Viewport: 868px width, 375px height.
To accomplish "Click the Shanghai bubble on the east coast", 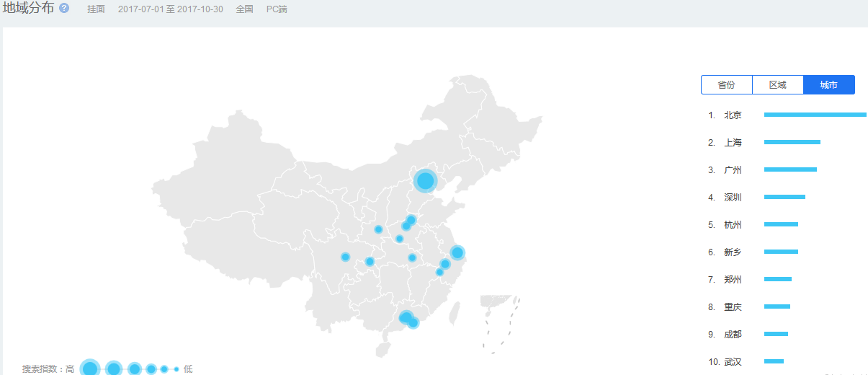I will click(x=457, y=252).
